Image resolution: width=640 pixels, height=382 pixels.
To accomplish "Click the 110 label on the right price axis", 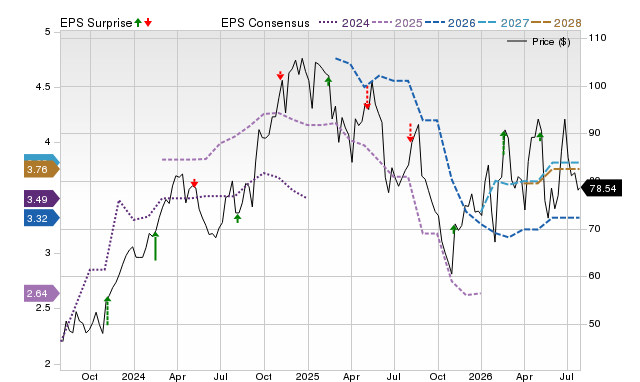I will click(x=597, y=38).
